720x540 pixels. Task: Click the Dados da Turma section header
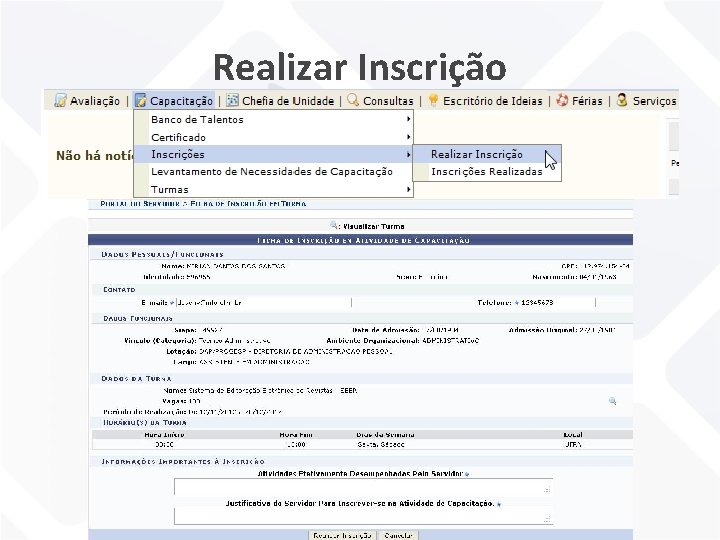(136, 379)
